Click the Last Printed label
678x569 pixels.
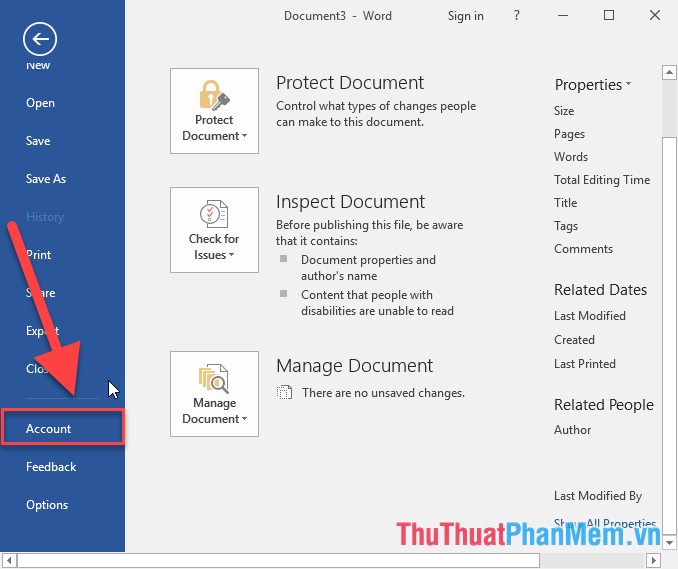click(585, 364)
